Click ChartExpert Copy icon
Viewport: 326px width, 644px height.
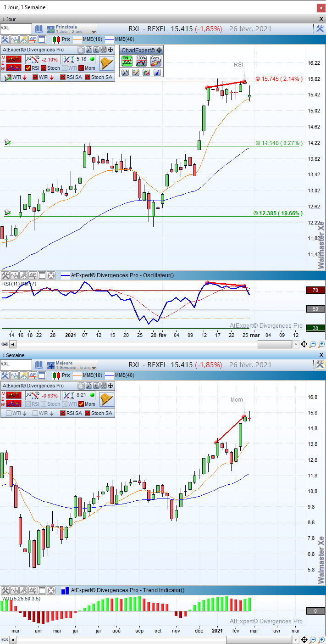point(156,61)
